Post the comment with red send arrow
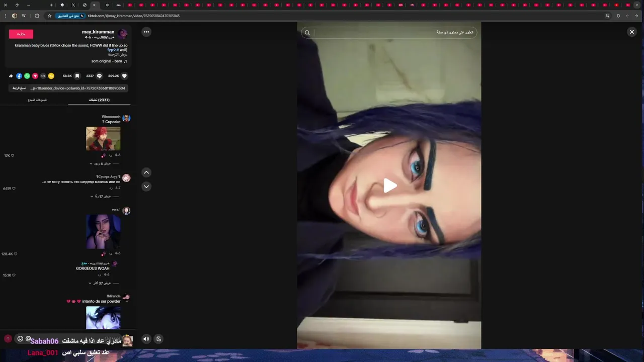Image resolution: width=644 pixels, height=362 pixels. click(x=8, y=339)
